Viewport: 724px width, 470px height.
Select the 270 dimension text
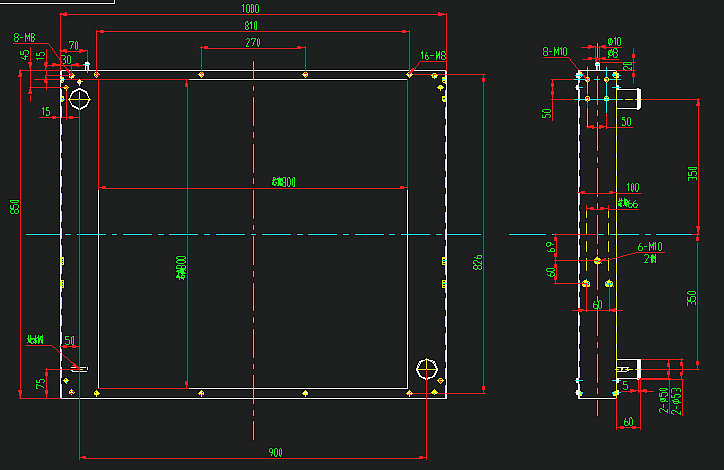[x=252, y=42]
